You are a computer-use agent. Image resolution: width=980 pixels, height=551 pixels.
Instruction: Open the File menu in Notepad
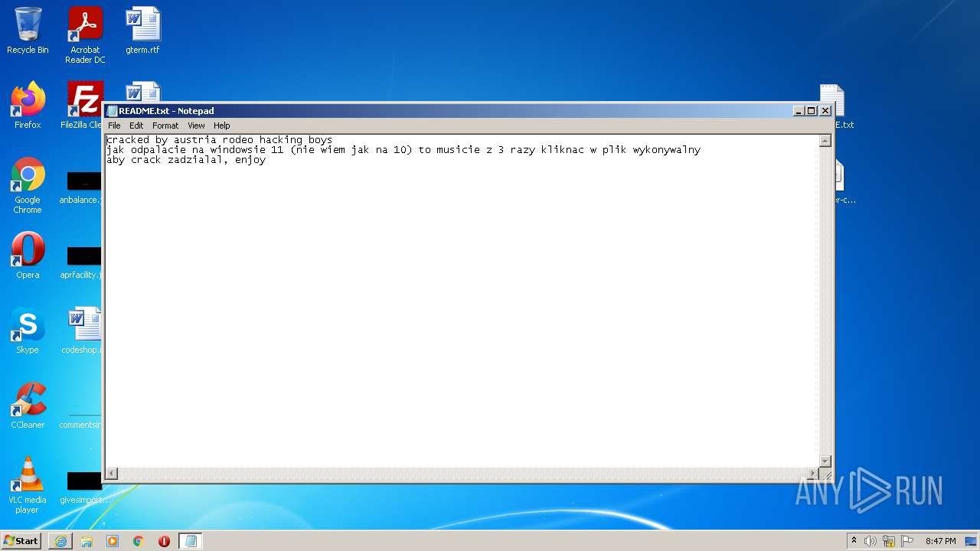(x=114, y=126)
